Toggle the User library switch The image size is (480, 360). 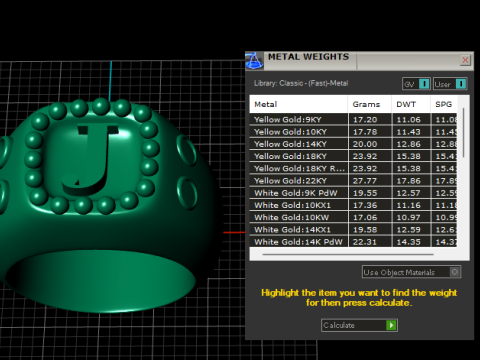pyautogui.click(x=450, y=84)
